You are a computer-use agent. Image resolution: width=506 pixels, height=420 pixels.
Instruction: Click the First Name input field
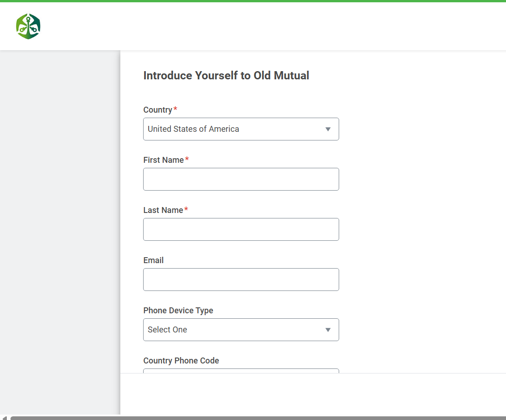[241, 179]
